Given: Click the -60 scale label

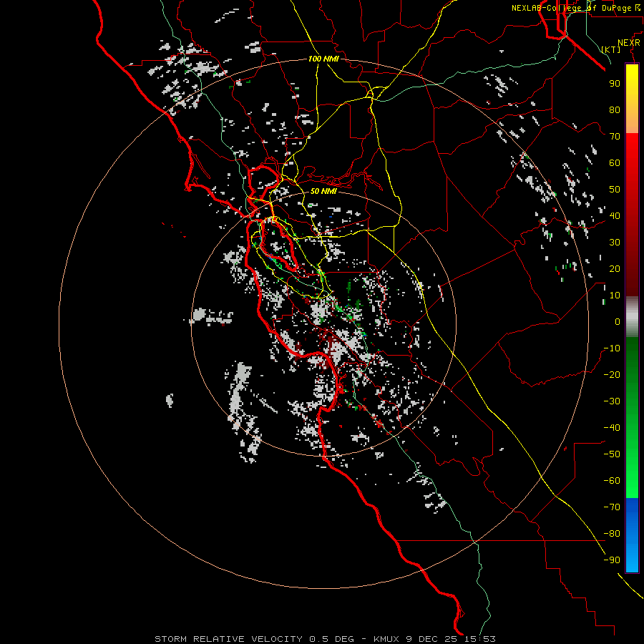Looking at the screenshot, I should coord(612,481).
